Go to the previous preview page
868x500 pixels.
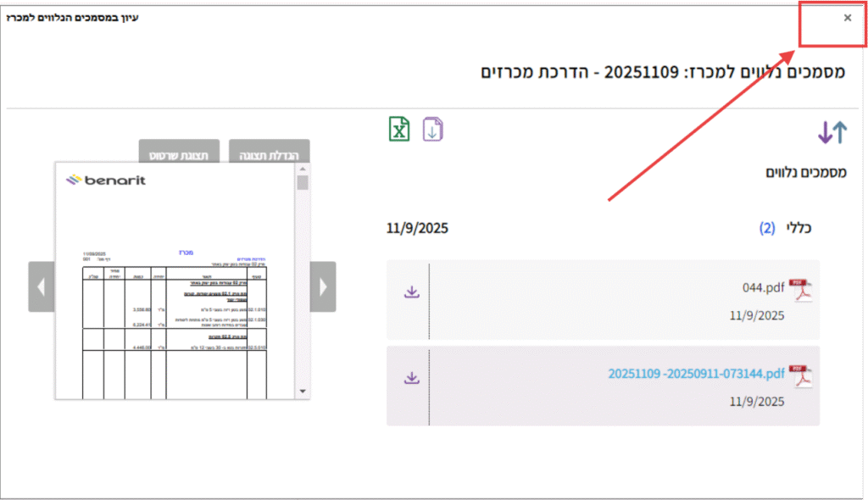click(x=42, y=286)
